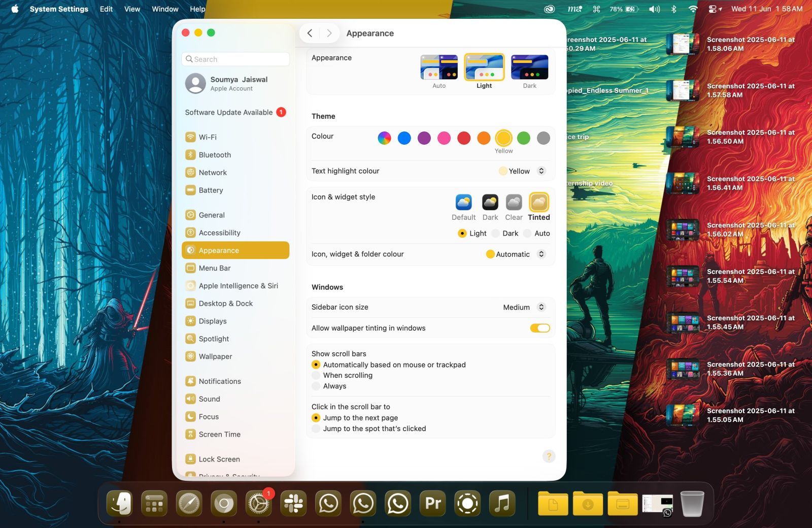Screen dimensions: 812x528
Task: Go to Notifications settings
Action: (235, 381)
